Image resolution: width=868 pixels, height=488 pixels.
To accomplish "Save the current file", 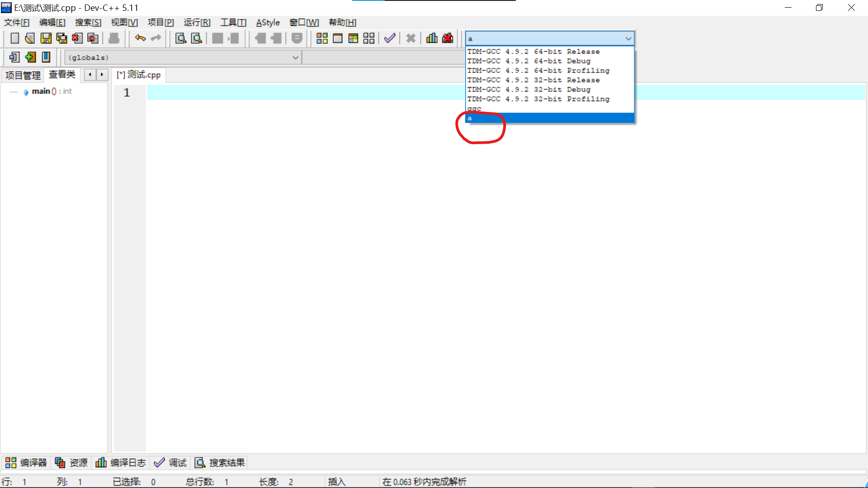I will (x=46, y=38).
